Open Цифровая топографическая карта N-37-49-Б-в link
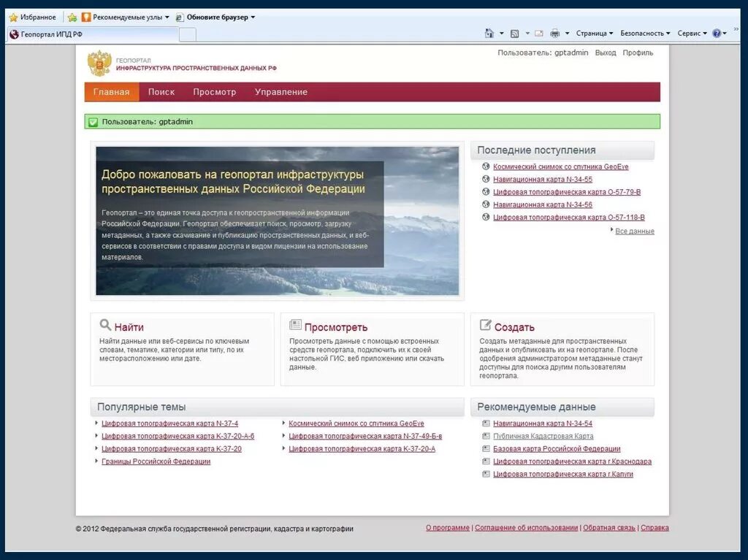Screen dimensions: 748x560 tap(365, 436)
